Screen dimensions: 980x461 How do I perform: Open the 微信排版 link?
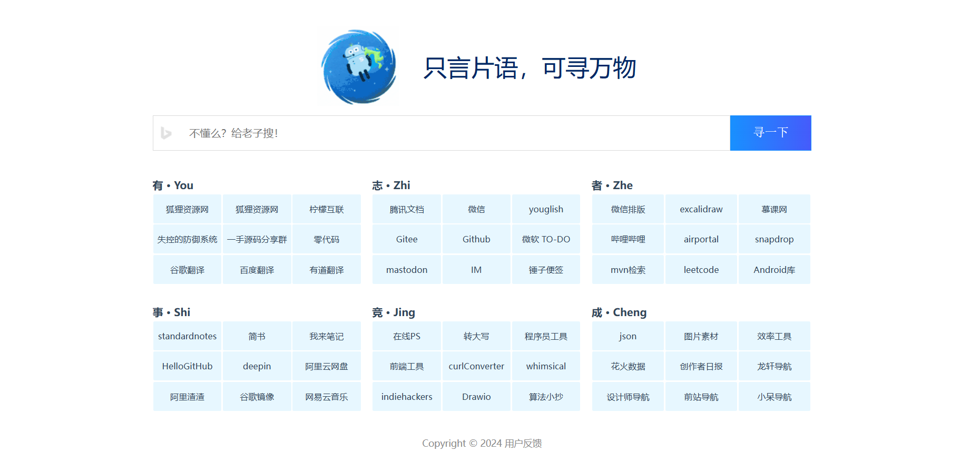(x=628, y=209)
